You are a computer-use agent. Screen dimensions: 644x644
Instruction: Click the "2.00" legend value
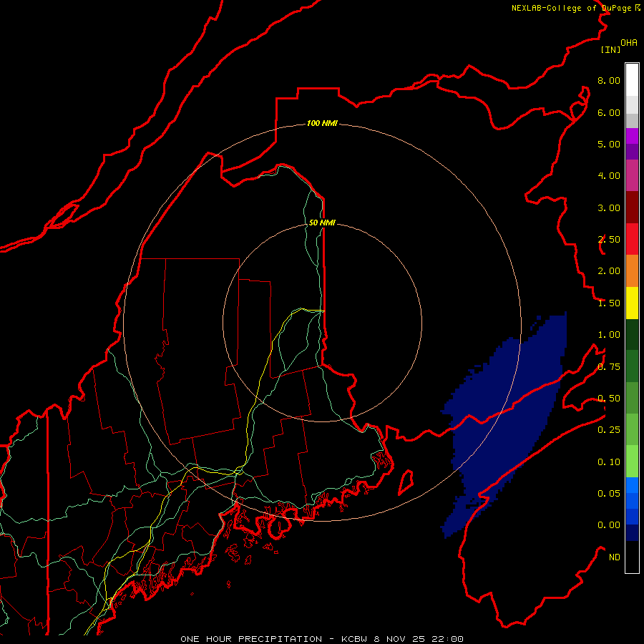609,271
